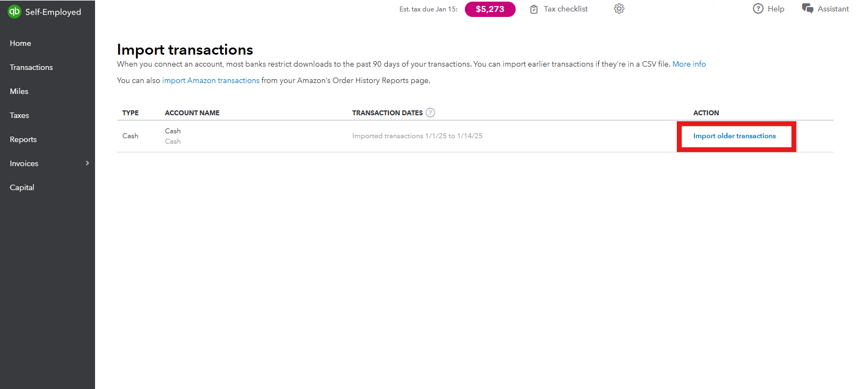Navigate to Miles section
The width and height of the screenshot is (868, 389).
click(19, 91)
